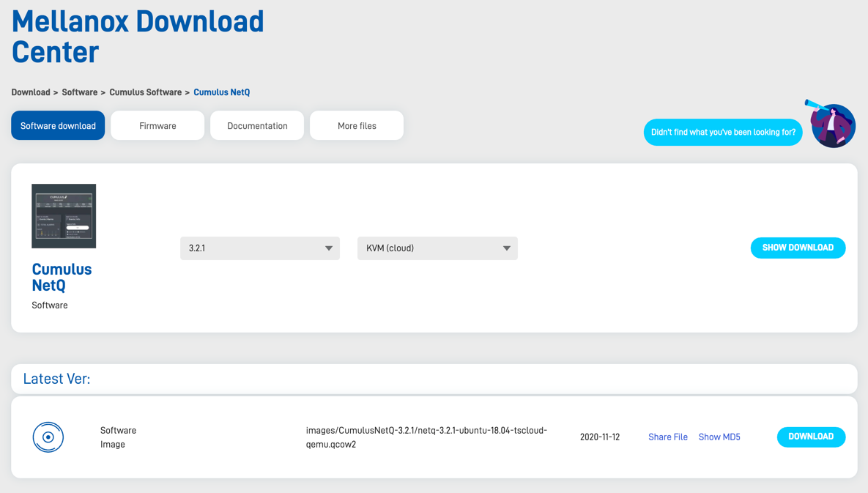
Task: Click the Share File link
Action: (x=667, y=437)
